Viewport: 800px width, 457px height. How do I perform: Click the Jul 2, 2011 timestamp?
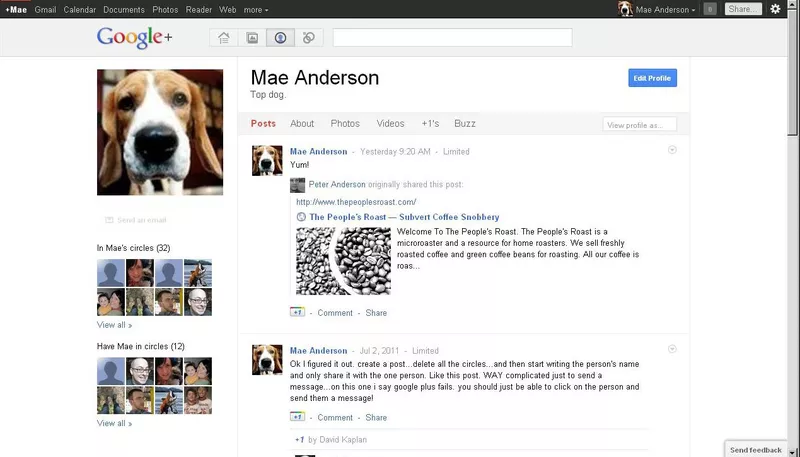tap(379, 351)
